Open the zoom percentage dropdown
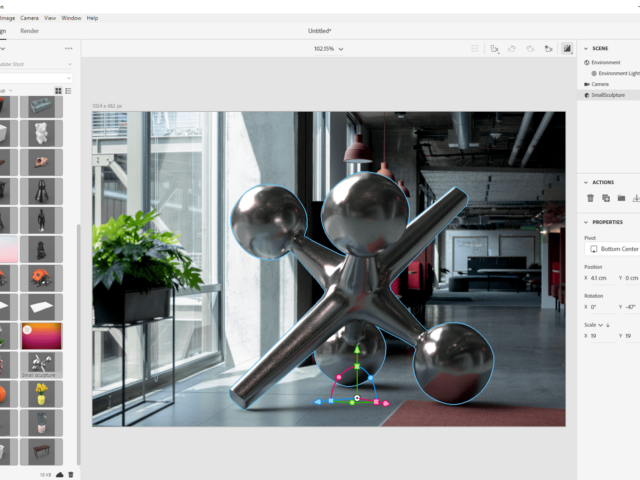 tap(329, 48)
